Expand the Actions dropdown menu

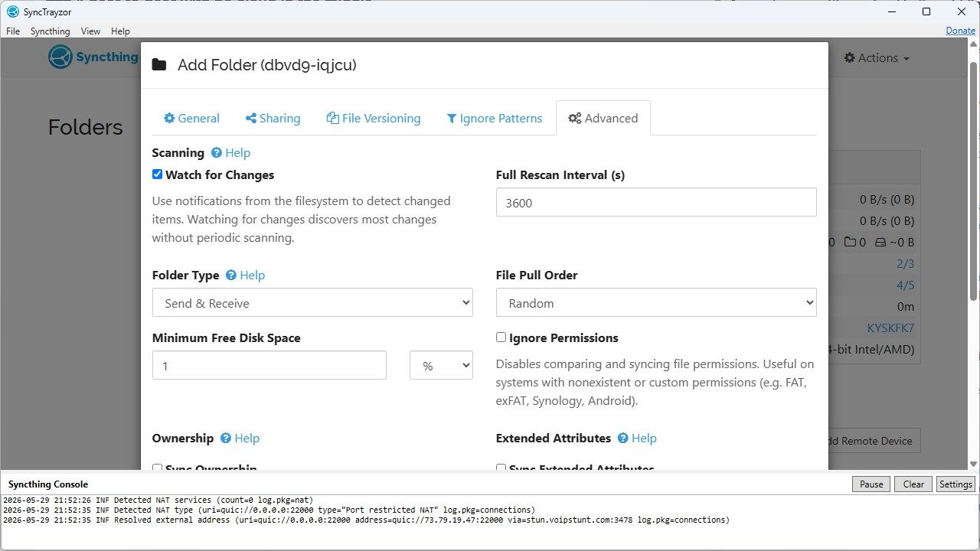(877, 58)
